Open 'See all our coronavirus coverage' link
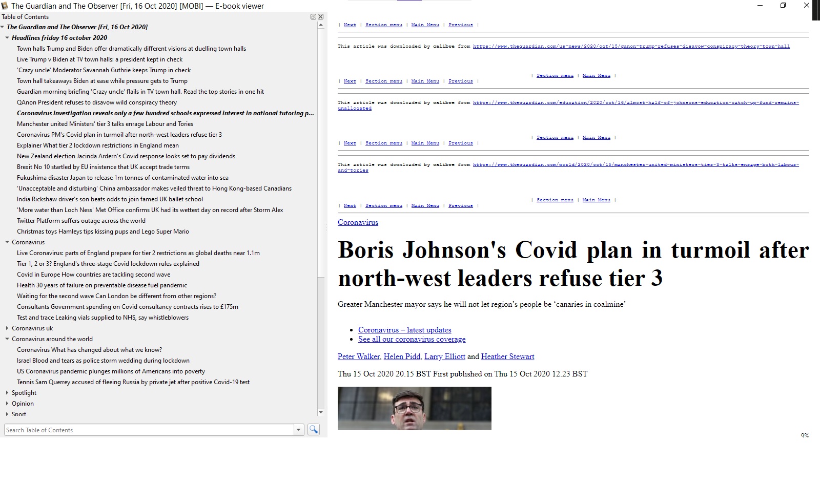Image resolution: width=820 pixels, height=504 pixels. [412, 339]
